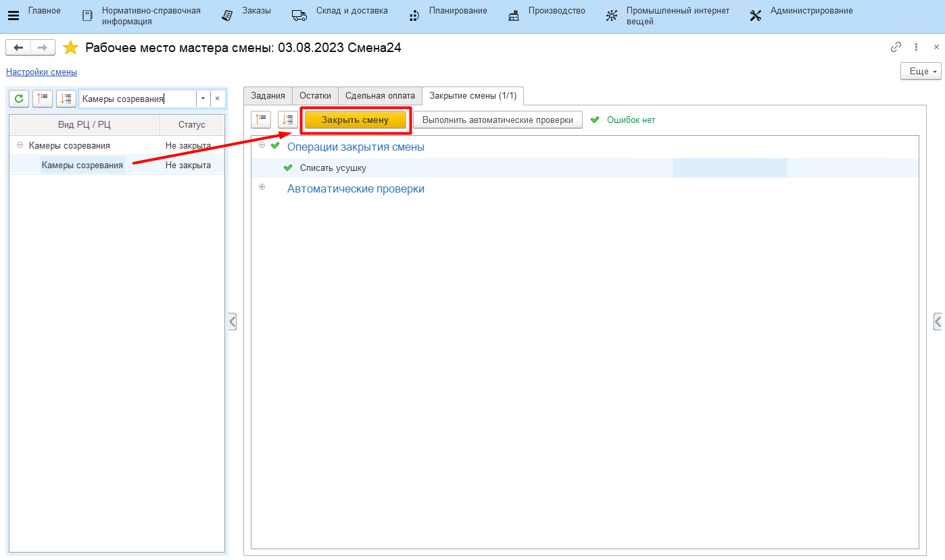Viewport: 945px width, 560px height.
Task: Open the Еще dropdown menu
Action: (x=920, y=71)
